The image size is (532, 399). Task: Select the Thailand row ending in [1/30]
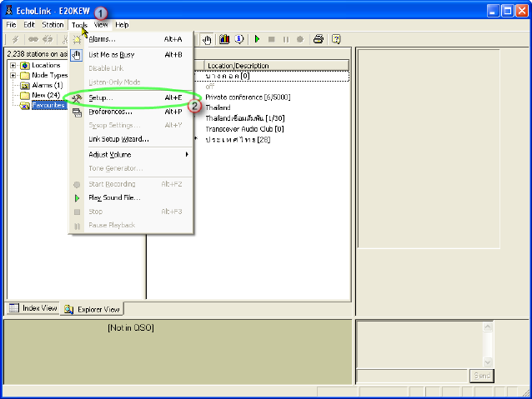coord(244,118)
